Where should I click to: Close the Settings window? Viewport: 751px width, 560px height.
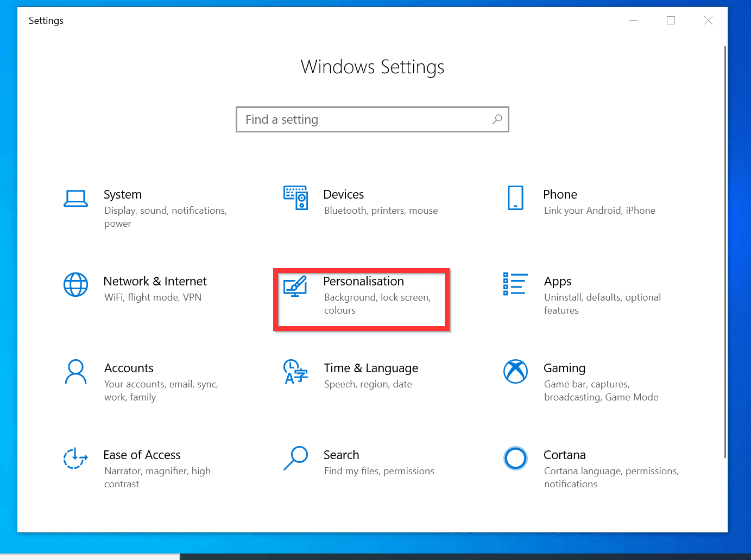tap(708, 20)
